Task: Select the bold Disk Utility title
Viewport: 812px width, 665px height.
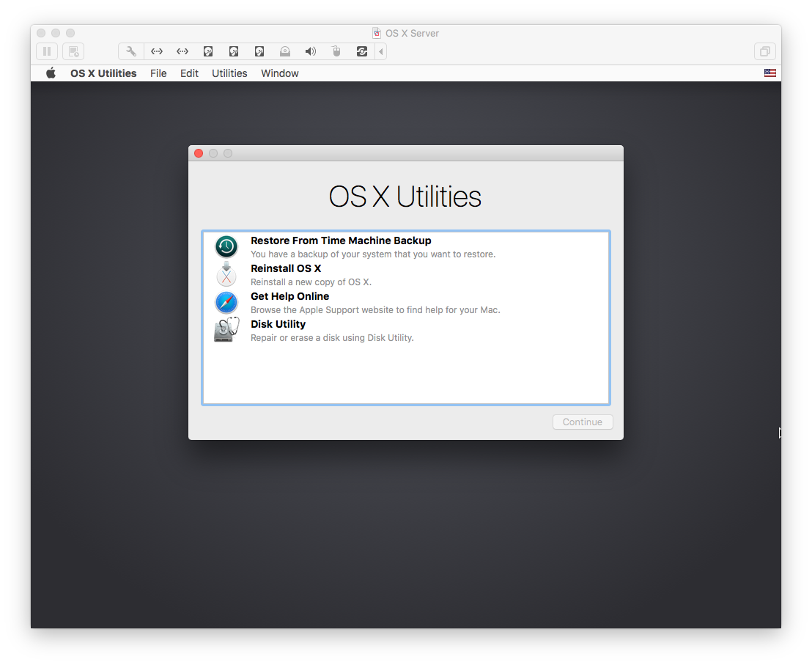Action: tap(278, 324)
